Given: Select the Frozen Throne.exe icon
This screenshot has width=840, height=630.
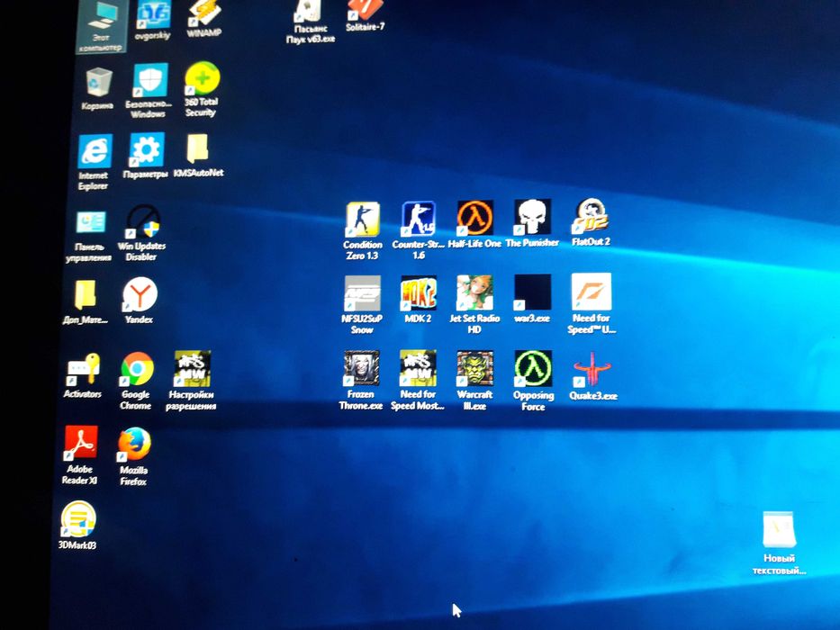Looking at the screenshot, I should [362, 369].
